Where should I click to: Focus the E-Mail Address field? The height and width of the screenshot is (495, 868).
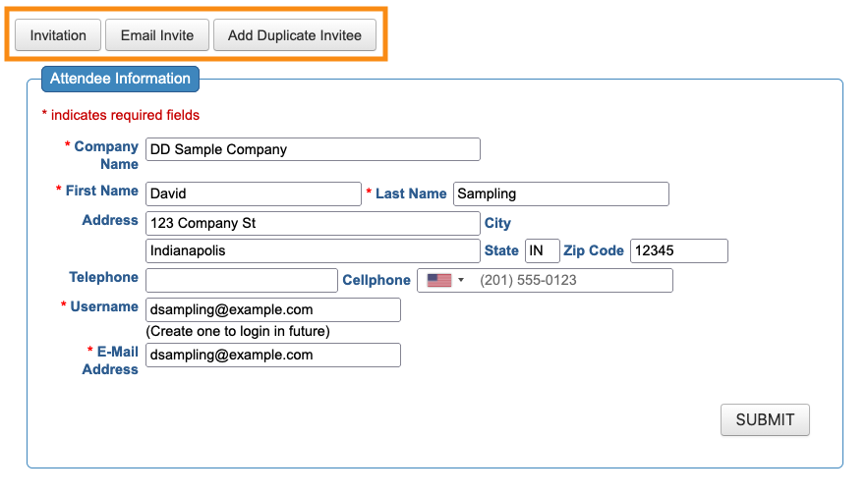pos(272,356)
